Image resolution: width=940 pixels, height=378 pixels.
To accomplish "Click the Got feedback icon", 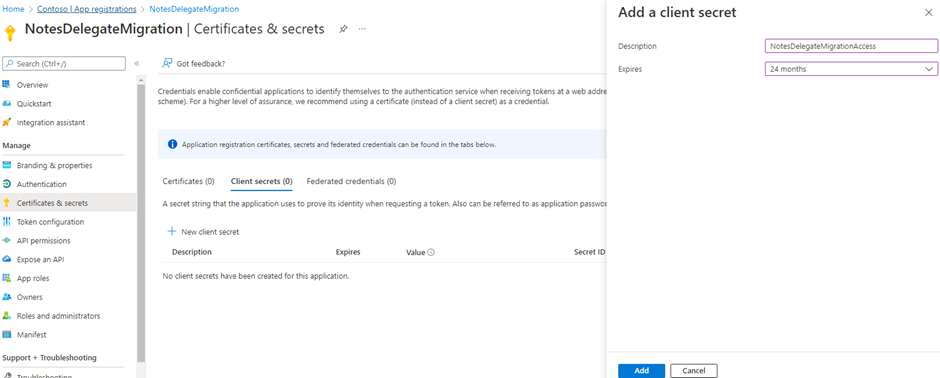I will click(167, 63).
